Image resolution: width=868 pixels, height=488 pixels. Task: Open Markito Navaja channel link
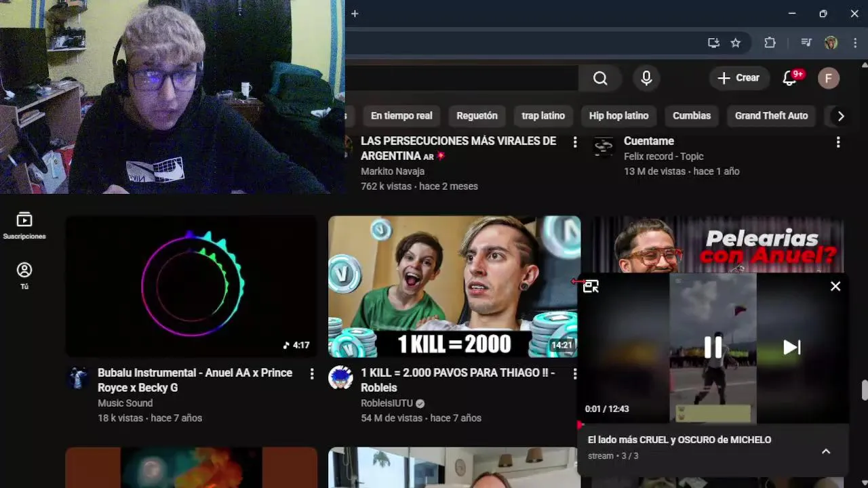click(393, 171)
